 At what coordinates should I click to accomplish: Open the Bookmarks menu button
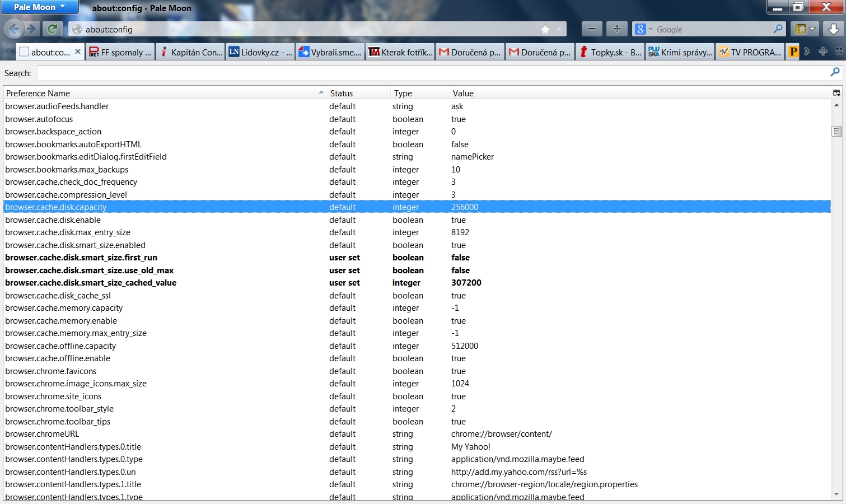806,29
